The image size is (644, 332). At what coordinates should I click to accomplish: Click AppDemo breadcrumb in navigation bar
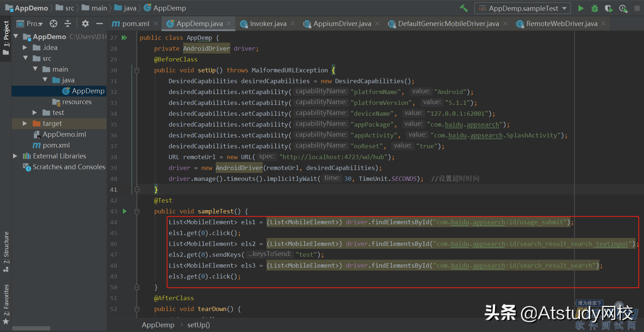pos(27,8)
